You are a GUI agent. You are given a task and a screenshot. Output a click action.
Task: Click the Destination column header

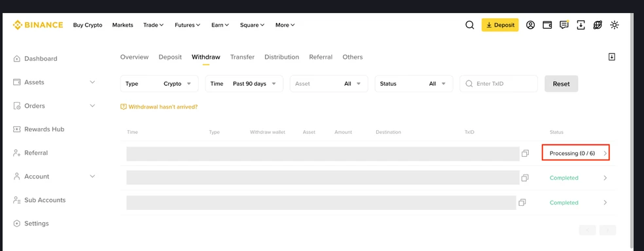pos(388,132)
